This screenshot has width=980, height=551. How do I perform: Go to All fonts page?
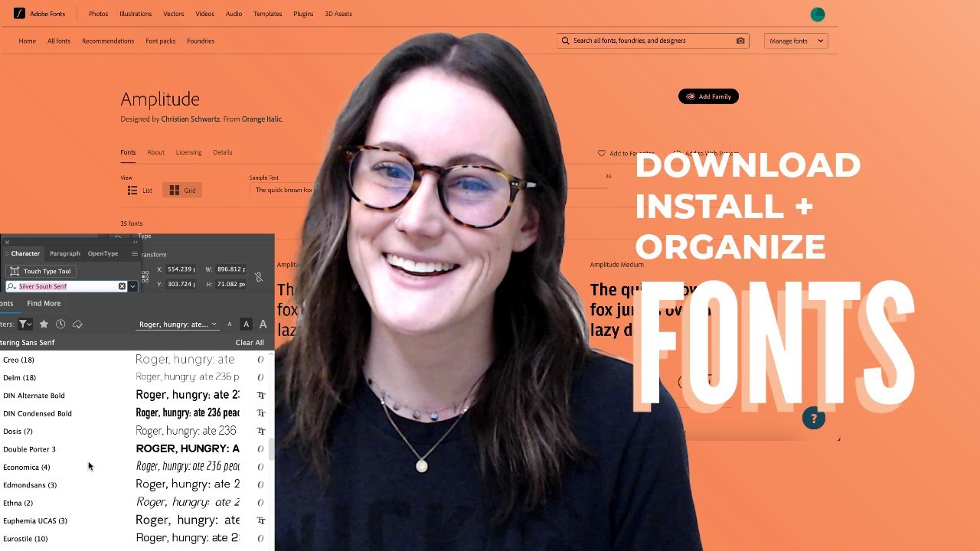tap(59, 41)
